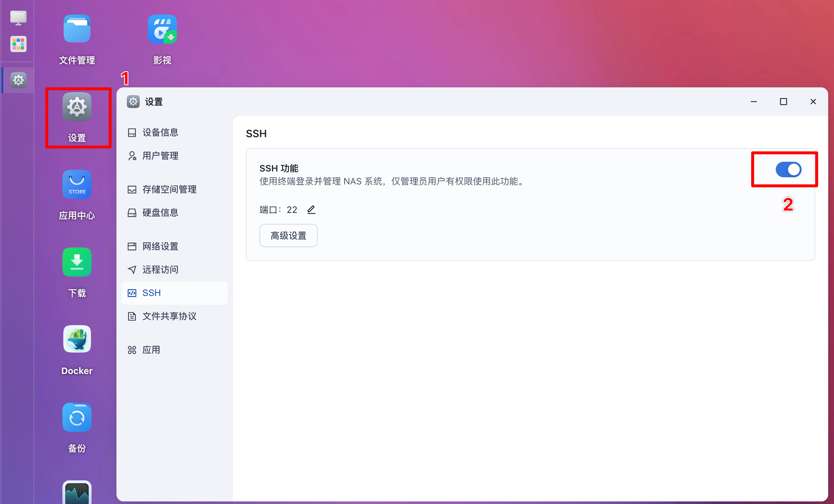Maximize the 设置 window
834x504 pixels.
pos(783,102)
